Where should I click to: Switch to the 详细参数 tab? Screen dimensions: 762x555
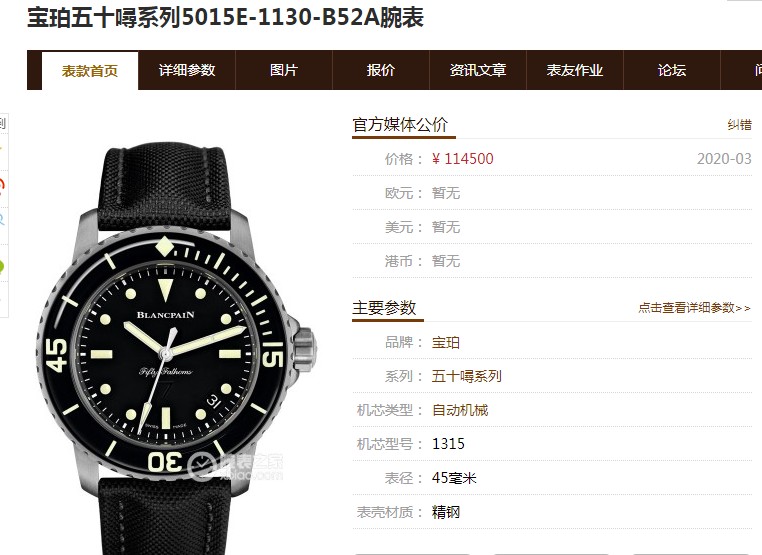pyautogui.click(x=187, y=70)
